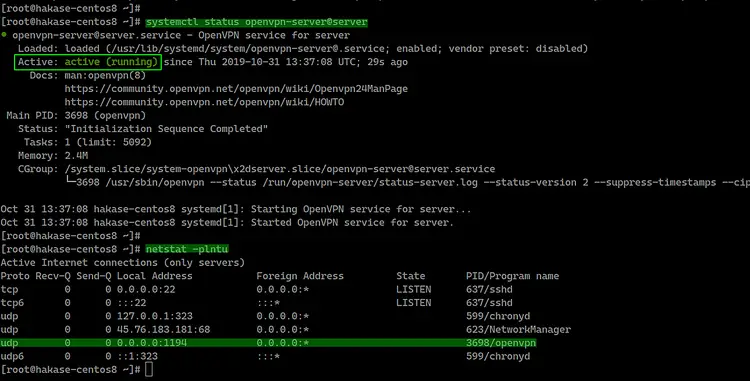This screenshot has height=381, width=750.
Task: Click local address '0.0.0.0:22'
Action: tap(146, 290)
